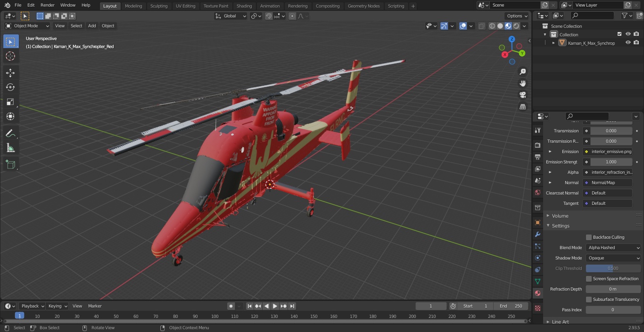
Task: Open the Render menu
Action: 47,5
